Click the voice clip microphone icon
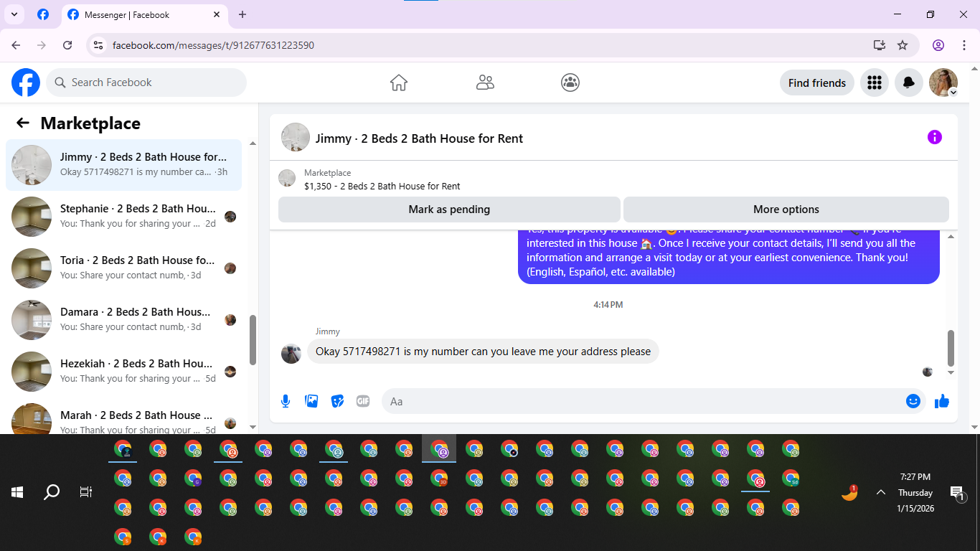This screenshot has width=980, height=551. pos(286,401)
